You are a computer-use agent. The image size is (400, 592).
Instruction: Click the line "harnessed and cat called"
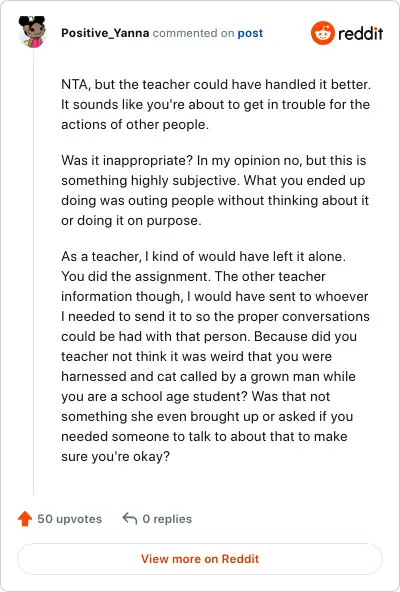tap(208, 376)
